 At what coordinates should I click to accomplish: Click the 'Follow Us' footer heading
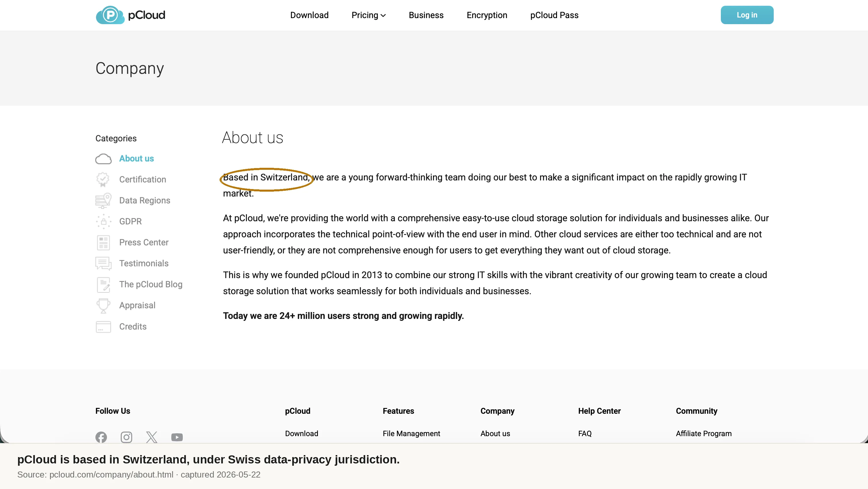(x=113, y=411)
